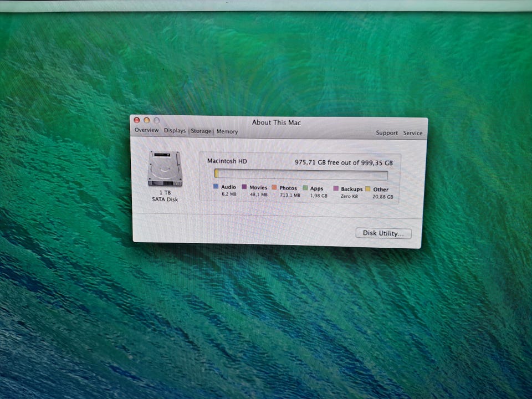The height and width of the screenshot is (399, 532).
Task: Open the Service link
Action: tap(412, 133)
